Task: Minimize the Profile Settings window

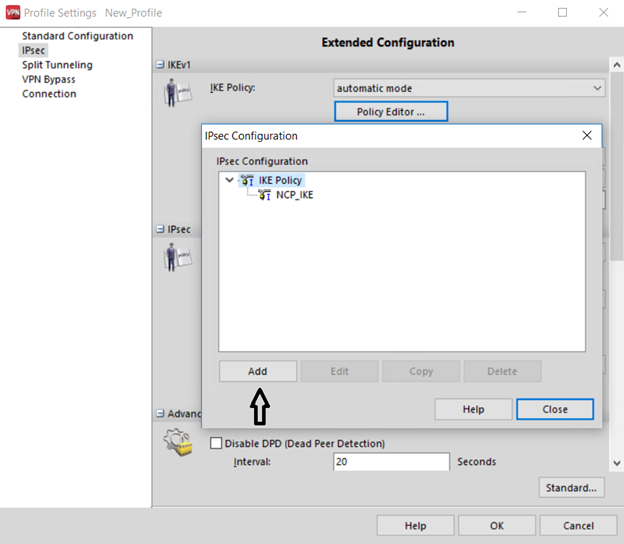Action: point(522,13)
